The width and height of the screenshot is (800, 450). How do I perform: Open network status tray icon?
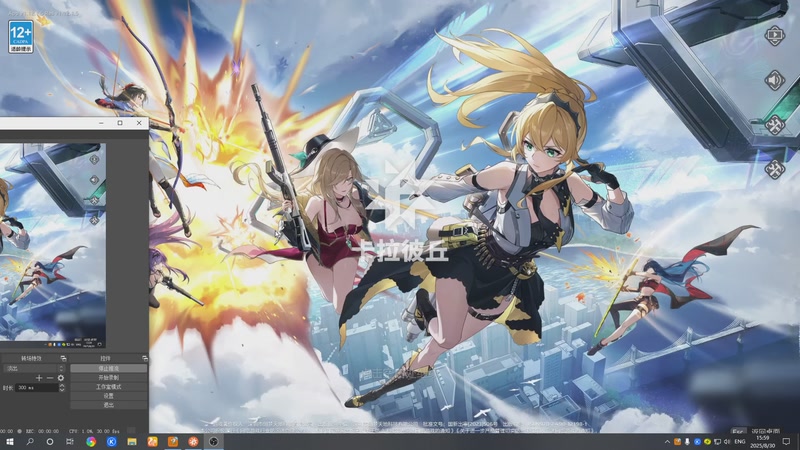tap(717, 442)
